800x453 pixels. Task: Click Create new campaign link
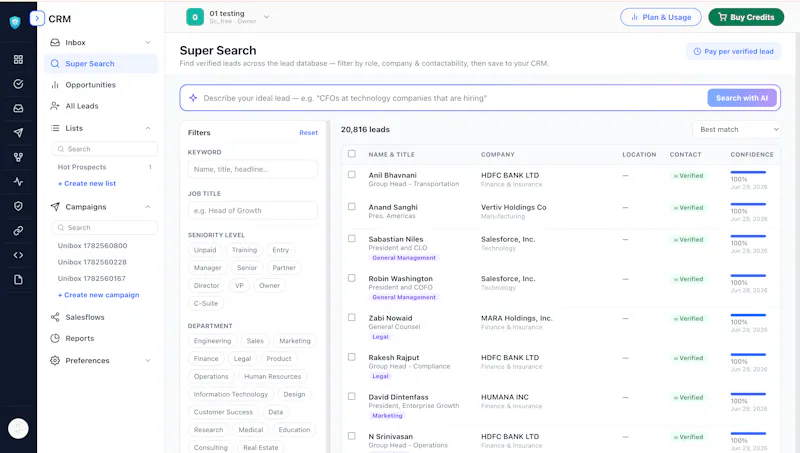click(98, 295)
